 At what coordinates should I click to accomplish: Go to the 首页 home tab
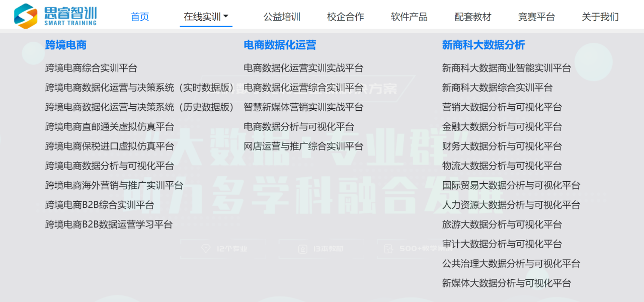coord(140,17)
